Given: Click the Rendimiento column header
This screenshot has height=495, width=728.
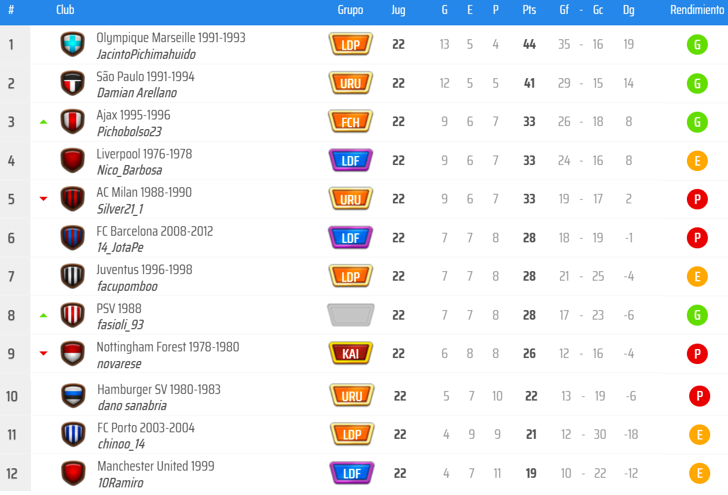Looking at the screenshot, I should click(696, 10).
